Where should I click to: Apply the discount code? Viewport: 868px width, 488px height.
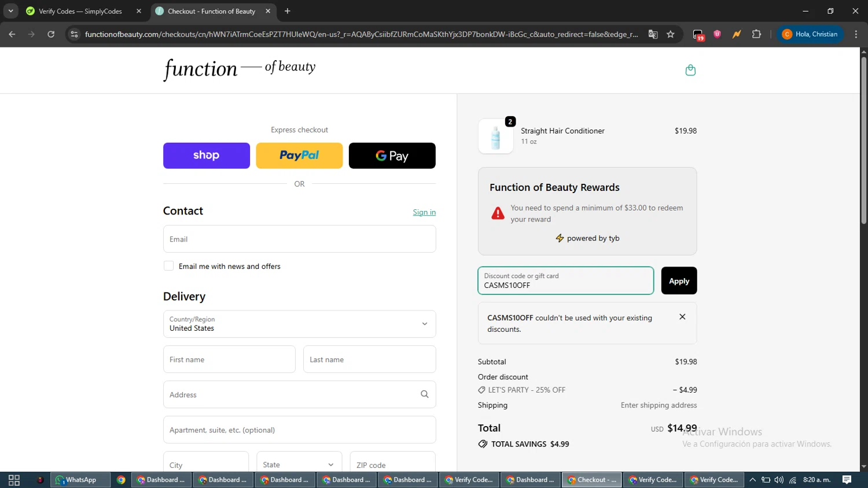point(679,280)
